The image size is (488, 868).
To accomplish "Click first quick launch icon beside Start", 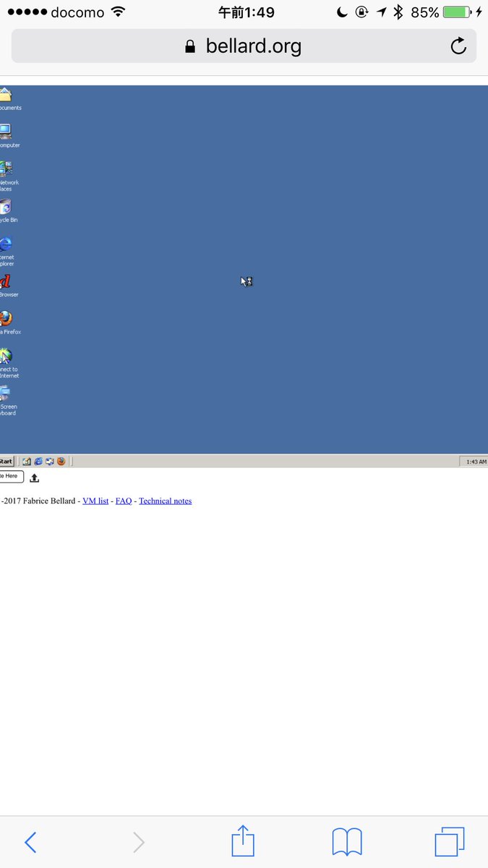I will [27, 461].
